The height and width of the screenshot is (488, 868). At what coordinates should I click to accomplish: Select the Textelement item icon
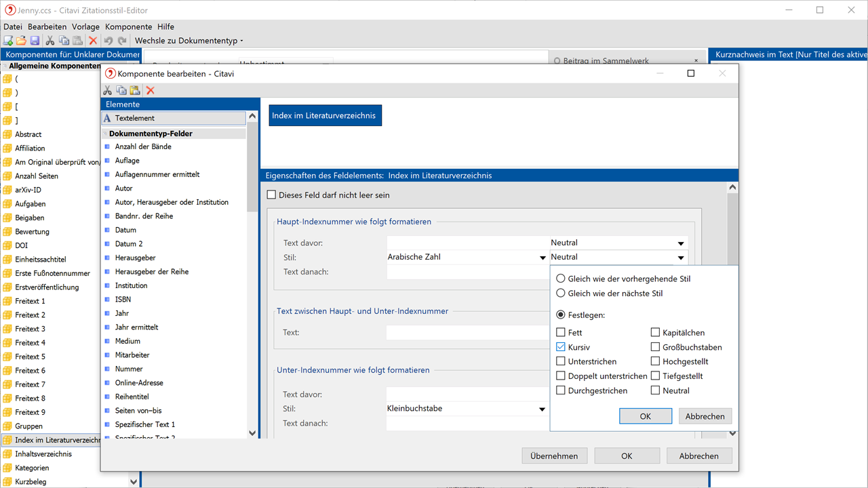107,118
